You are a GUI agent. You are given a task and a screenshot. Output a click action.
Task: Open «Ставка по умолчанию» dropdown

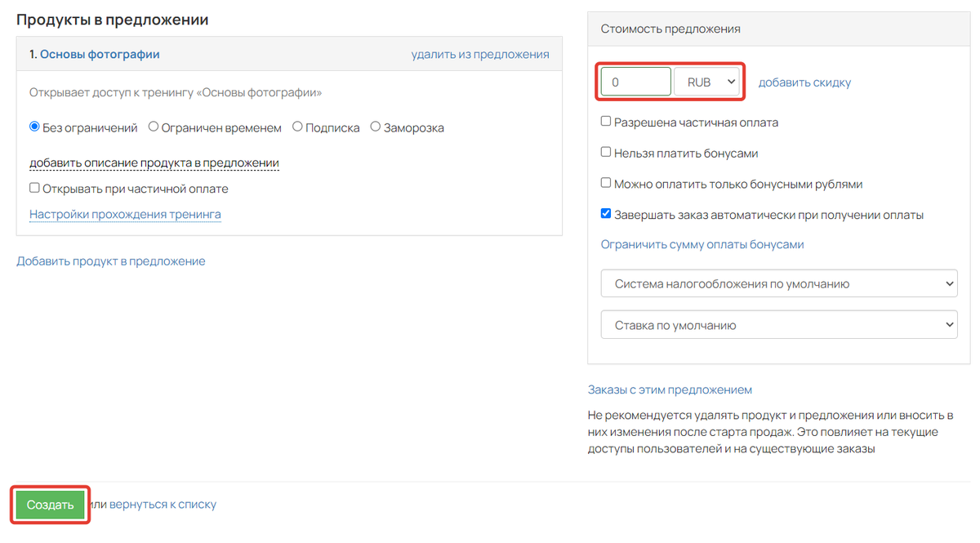point(778,325)
